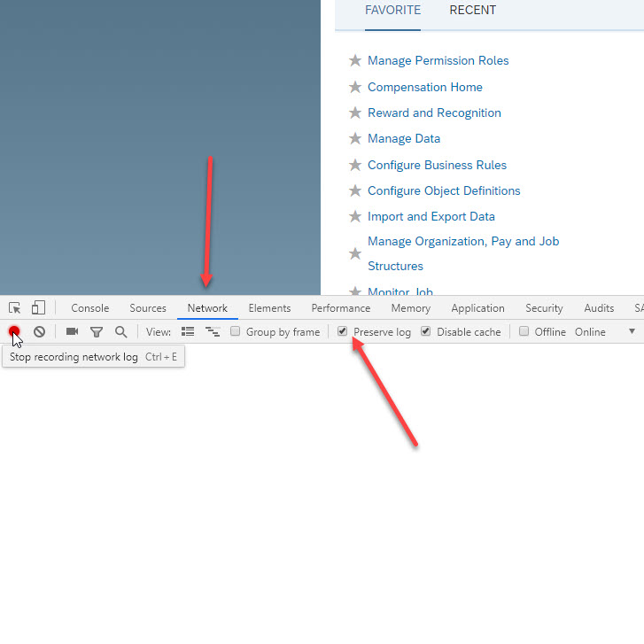
Task: Open the Application tab
Action: 478,308
